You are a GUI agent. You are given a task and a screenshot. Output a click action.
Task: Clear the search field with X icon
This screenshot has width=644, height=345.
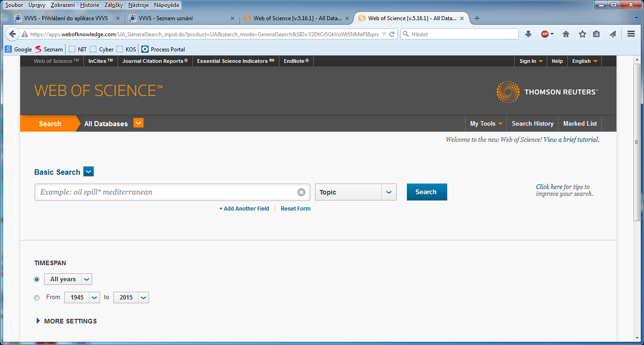click(301, 192)
